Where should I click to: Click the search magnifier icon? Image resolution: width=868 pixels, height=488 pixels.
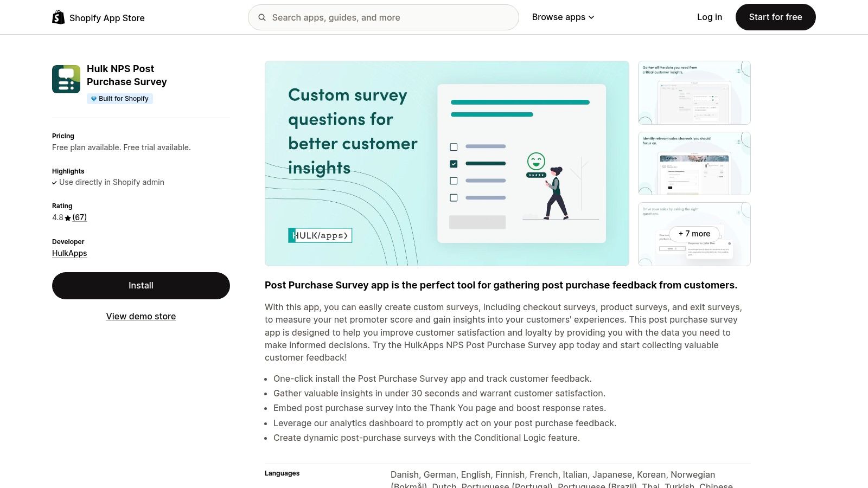(262, 17)
